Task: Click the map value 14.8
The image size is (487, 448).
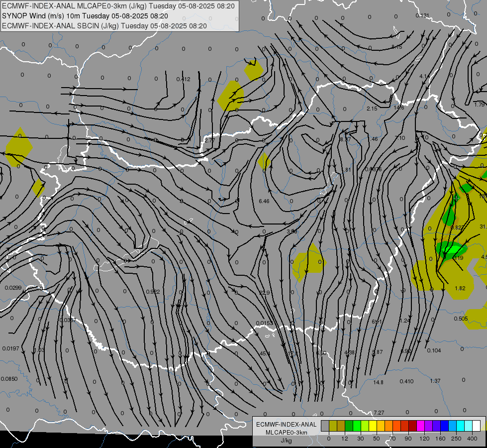Action: point(378,382)
